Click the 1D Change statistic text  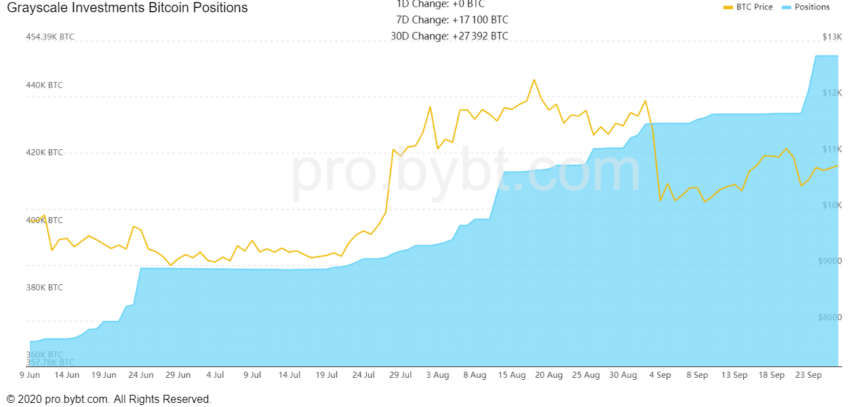click(x=441, y=4)
